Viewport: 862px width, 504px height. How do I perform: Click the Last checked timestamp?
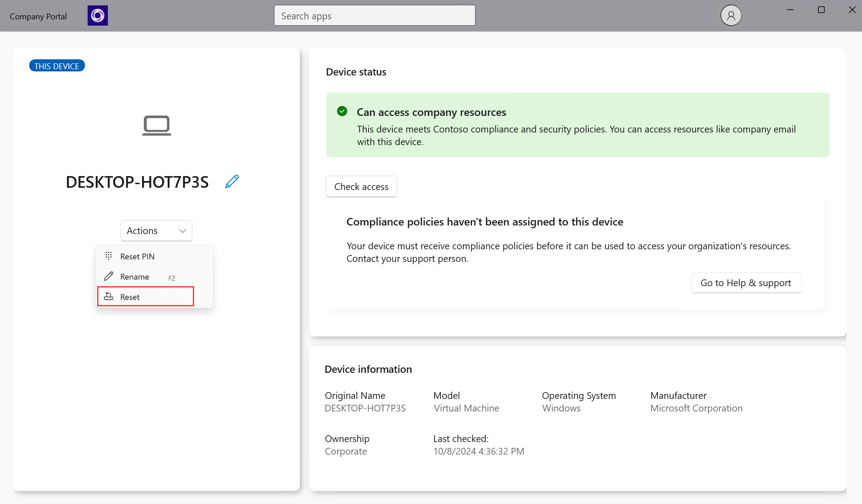[x=478, y=451]
